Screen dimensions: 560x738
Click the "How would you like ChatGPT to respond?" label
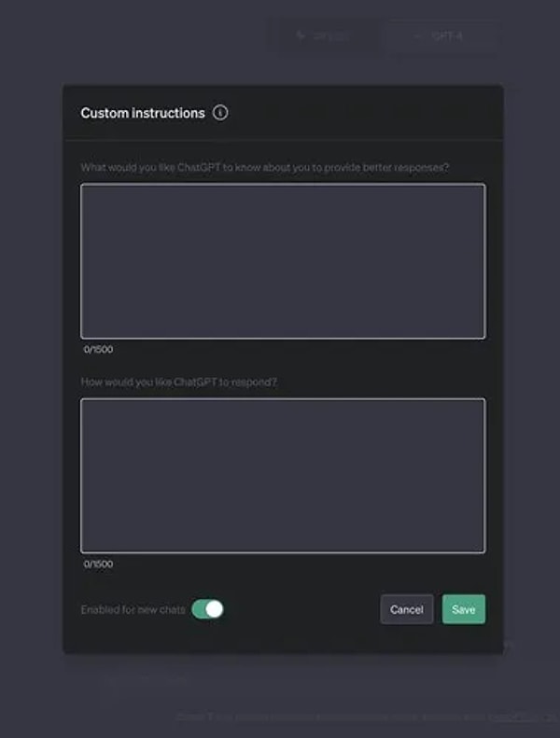click(179, 383)
